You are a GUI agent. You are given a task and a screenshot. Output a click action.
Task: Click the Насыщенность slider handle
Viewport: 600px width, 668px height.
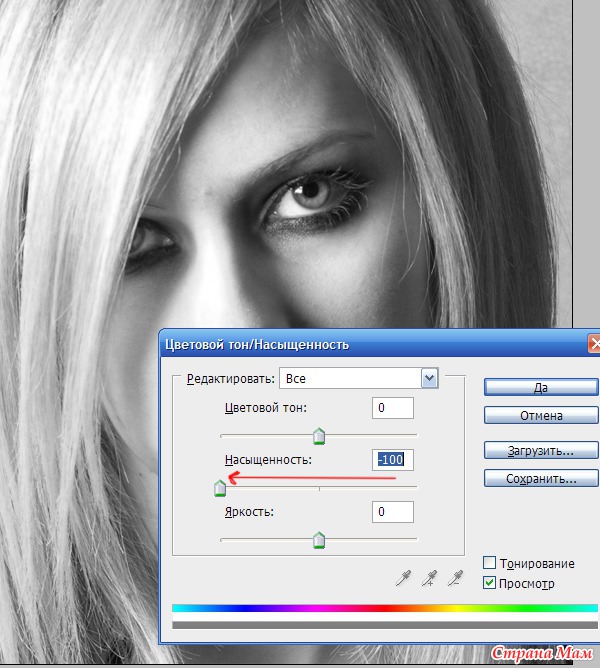click(x=220, y=488)
